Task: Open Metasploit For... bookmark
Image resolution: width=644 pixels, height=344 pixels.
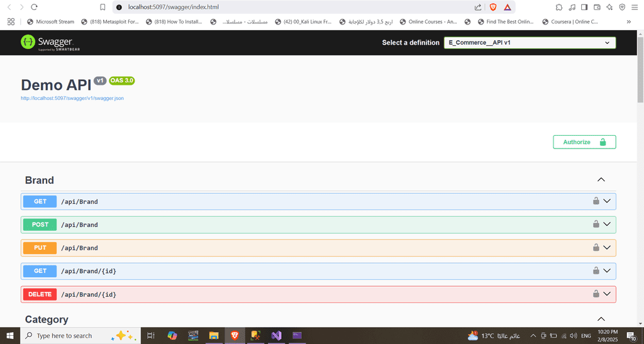Action: pyautogui.click(x=110, y=22)
